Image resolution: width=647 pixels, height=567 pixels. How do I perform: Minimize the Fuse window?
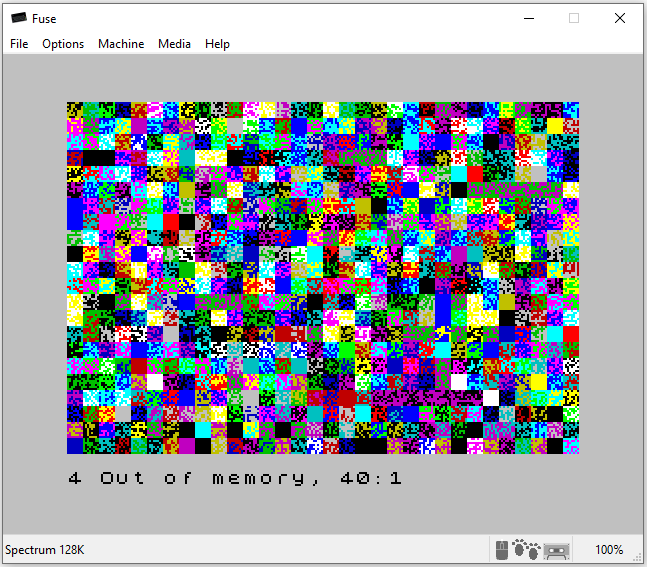click(529, 18)
